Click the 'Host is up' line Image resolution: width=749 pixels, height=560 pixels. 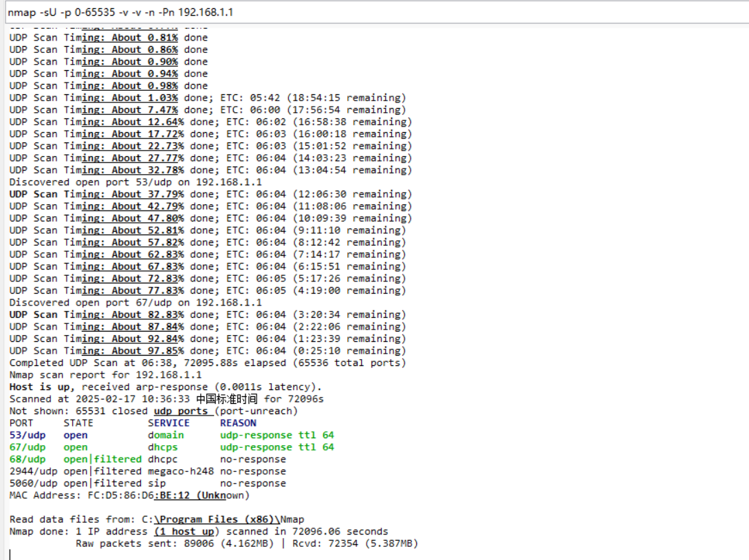click(166, 387)
